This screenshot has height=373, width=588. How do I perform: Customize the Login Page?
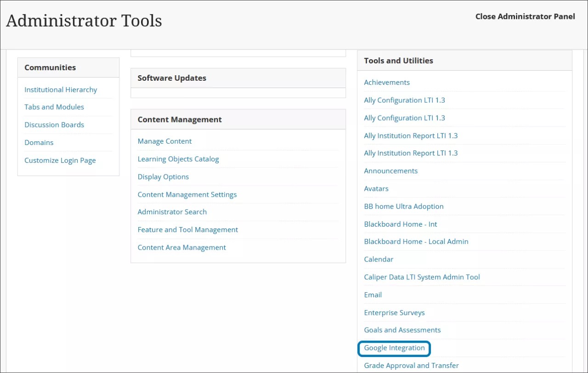click(x=60, y=160)
